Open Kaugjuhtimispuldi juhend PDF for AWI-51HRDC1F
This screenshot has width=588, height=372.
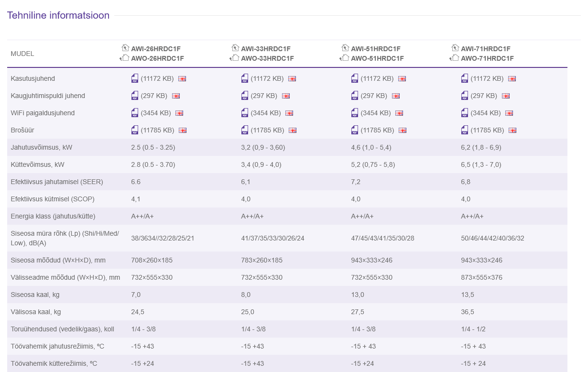click(355, 96)
